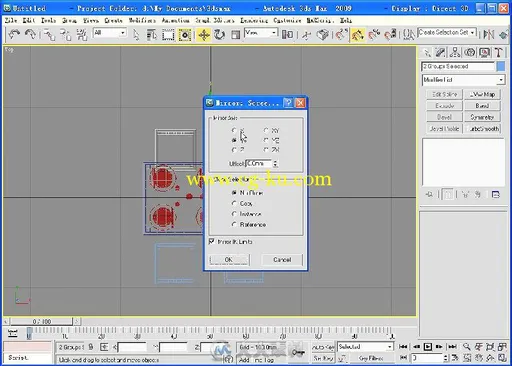The image size is (512, 366).
Task: Open the Select by Name list
Action: [x=152, y=35]
